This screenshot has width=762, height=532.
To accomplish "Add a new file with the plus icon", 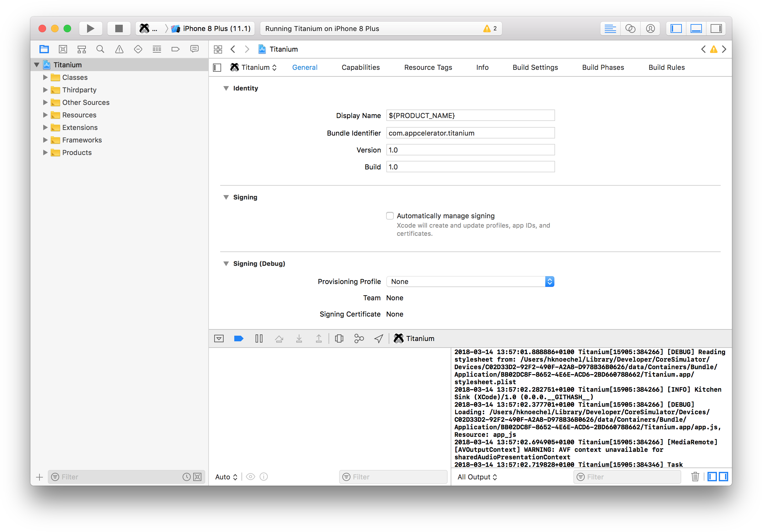I will pos(39,477).
